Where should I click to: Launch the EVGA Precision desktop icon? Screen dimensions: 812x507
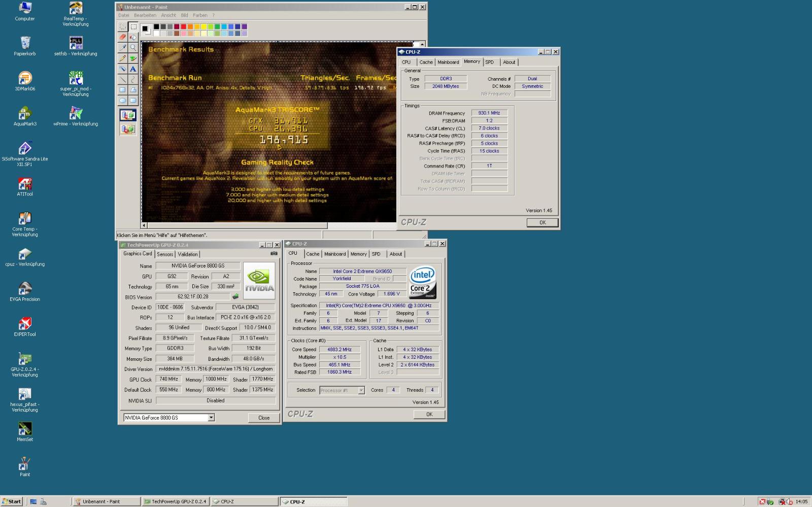tap(25, 292)
